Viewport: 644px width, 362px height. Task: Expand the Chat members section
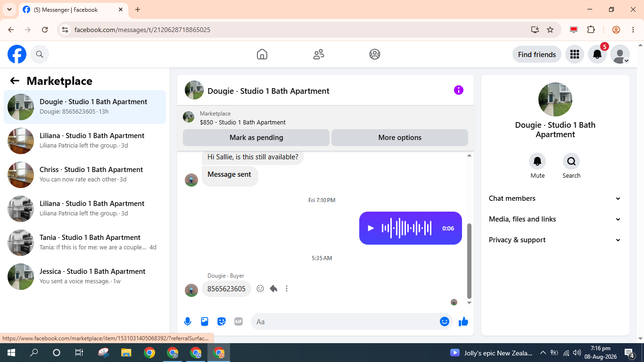click(555, 198)
